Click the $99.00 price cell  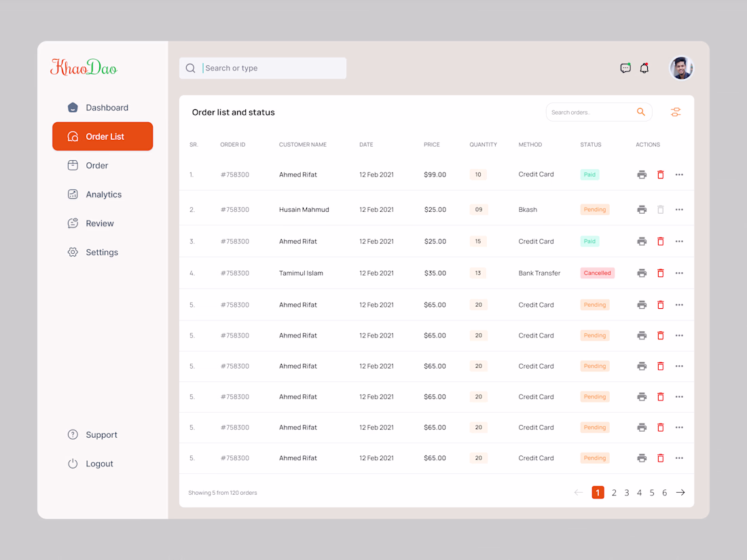pos(435,174)
